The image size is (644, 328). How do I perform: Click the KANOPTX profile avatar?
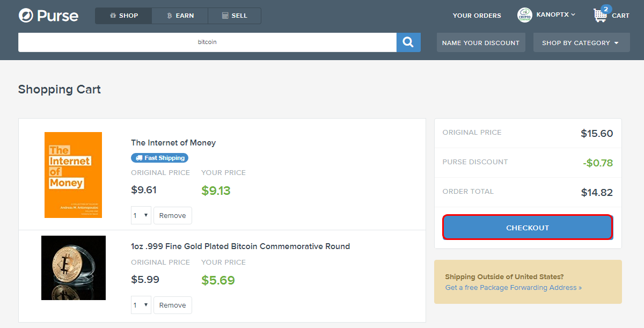(x=524, y=15)
